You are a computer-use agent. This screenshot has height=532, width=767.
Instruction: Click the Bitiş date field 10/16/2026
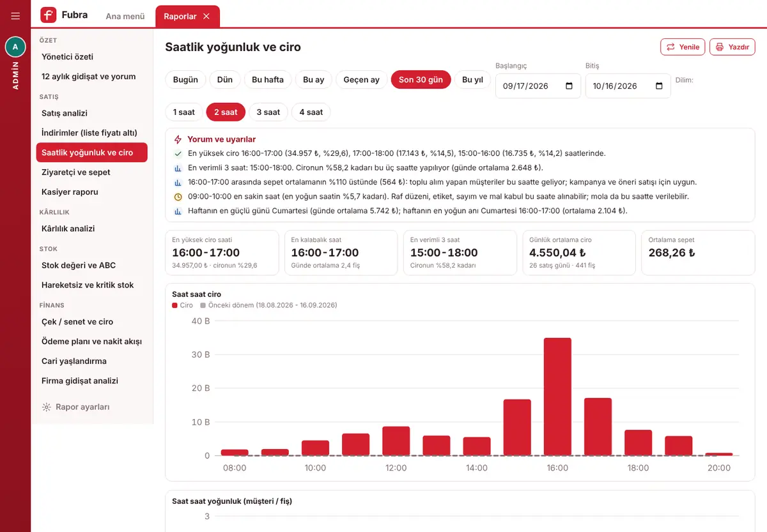tap(628, 86)
